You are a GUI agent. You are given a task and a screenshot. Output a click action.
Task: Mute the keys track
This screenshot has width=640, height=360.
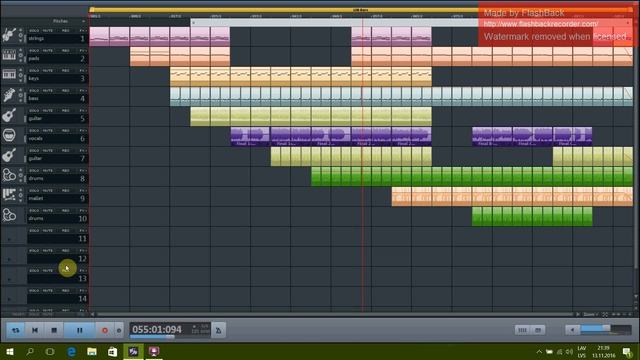(x=48, y=71)
